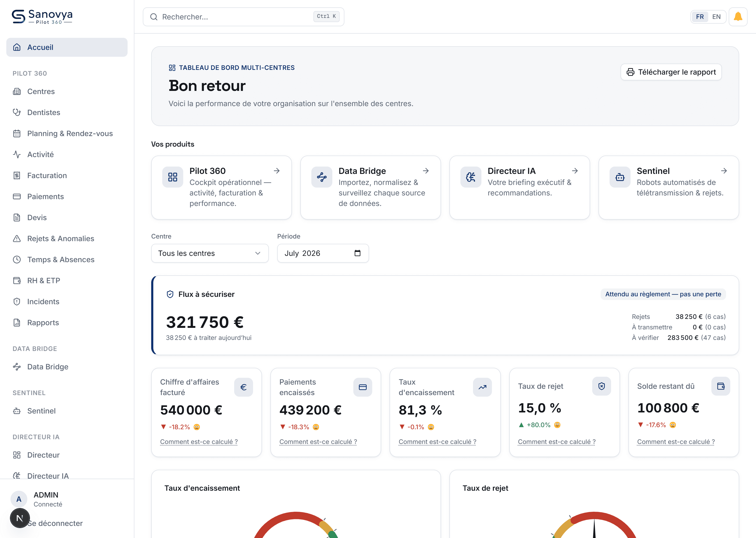Switch language to EN
Screen dimensions: 756x538
pyautogui.click(x=716, y=17)
